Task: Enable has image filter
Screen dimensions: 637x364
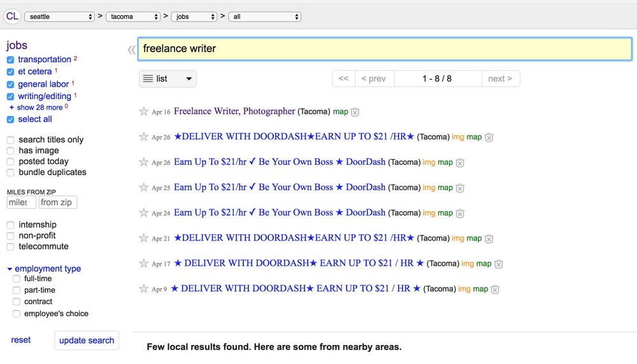Action: [x=11, y=151]
